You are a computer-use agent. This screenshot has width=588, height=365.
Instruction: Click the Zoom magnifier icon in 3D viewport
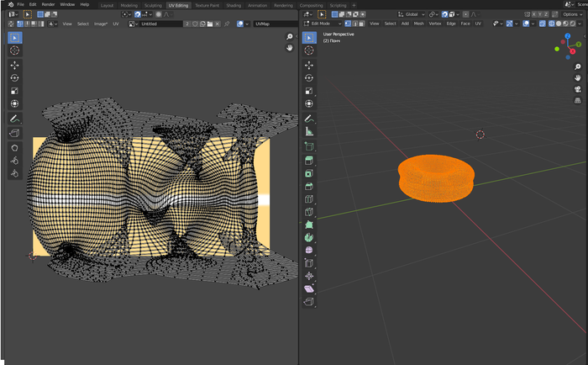pos(578,66)
